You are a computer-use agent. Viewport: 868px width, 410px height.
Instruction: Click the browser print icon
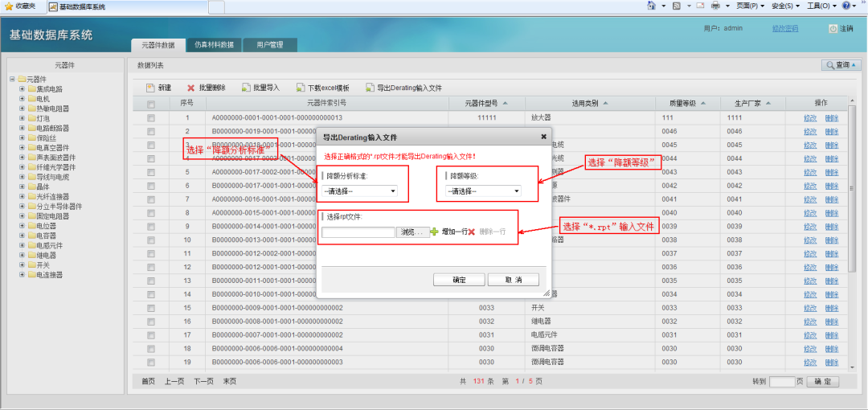716,6
